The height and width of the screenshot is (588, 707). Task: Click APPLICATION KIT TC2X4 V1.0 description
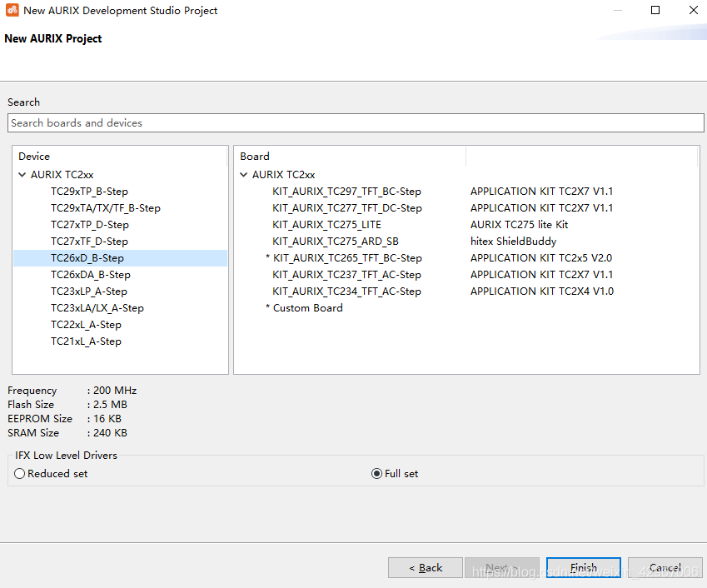coord(542,292)
